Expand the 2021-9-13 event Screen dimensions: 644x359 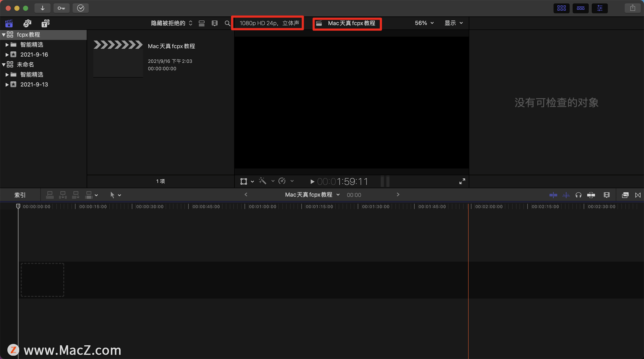[x=7, y=84]
